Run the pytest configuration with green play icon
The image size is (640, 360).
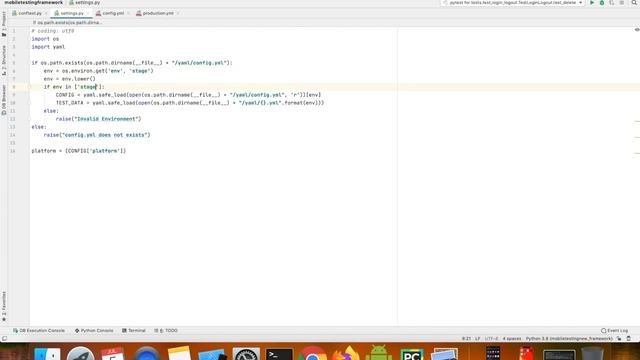[592, 2]
